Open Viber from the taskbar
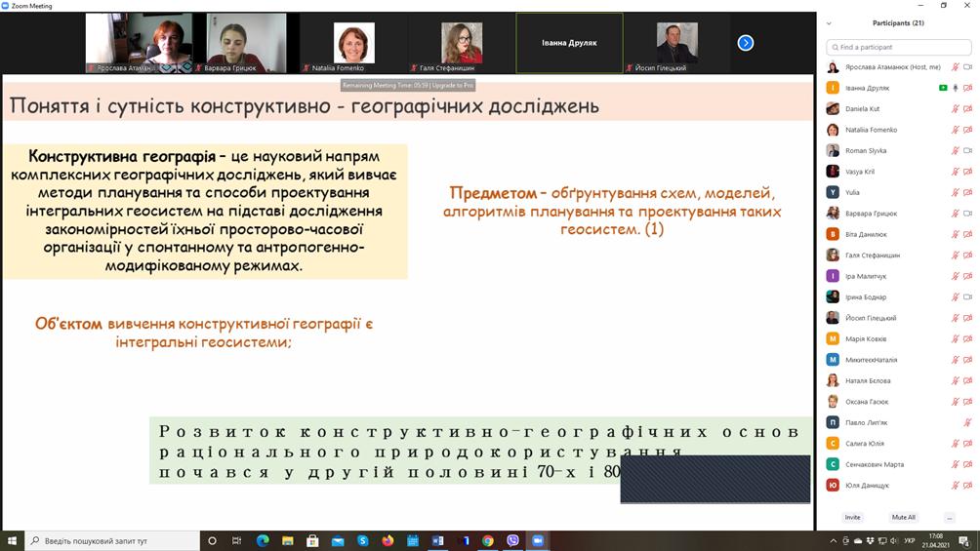The width and height of the screenshot is (980, 551). (x=513, y=540)
